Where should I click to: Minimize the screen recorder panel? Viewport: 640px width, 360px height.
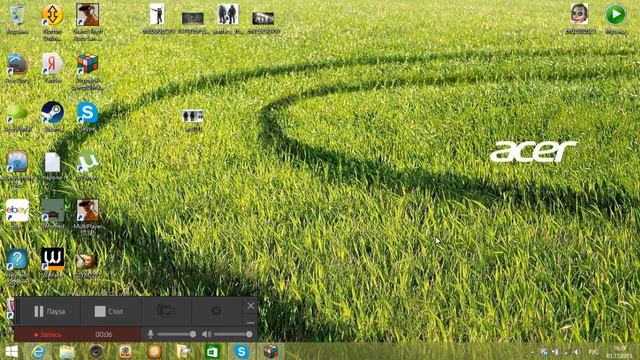coord(251,322)
